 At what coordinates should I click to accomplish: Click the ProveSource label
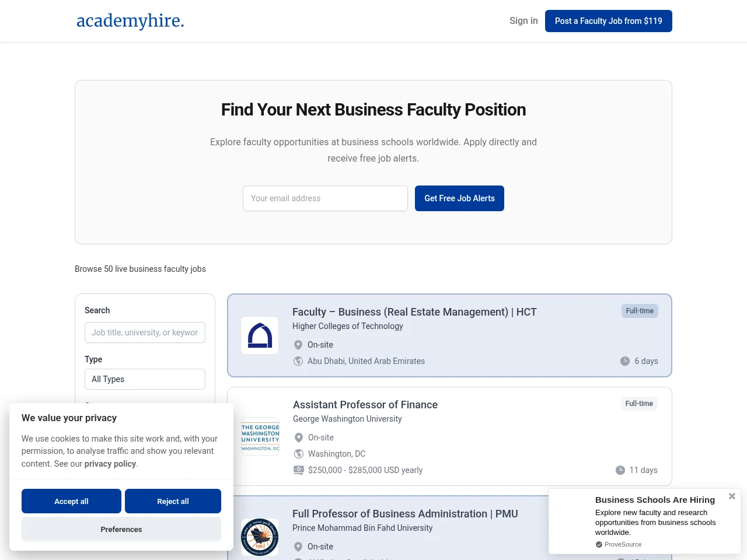(623, 544)
